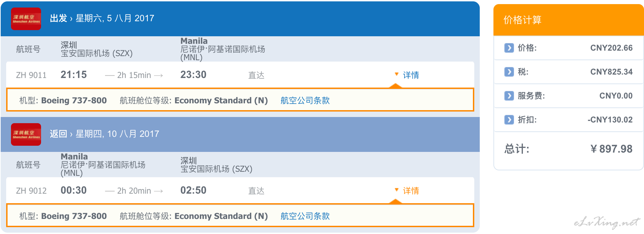Click arrow icon beside 税 row
The width and height of the screenshot is (644, 234).
509,72
